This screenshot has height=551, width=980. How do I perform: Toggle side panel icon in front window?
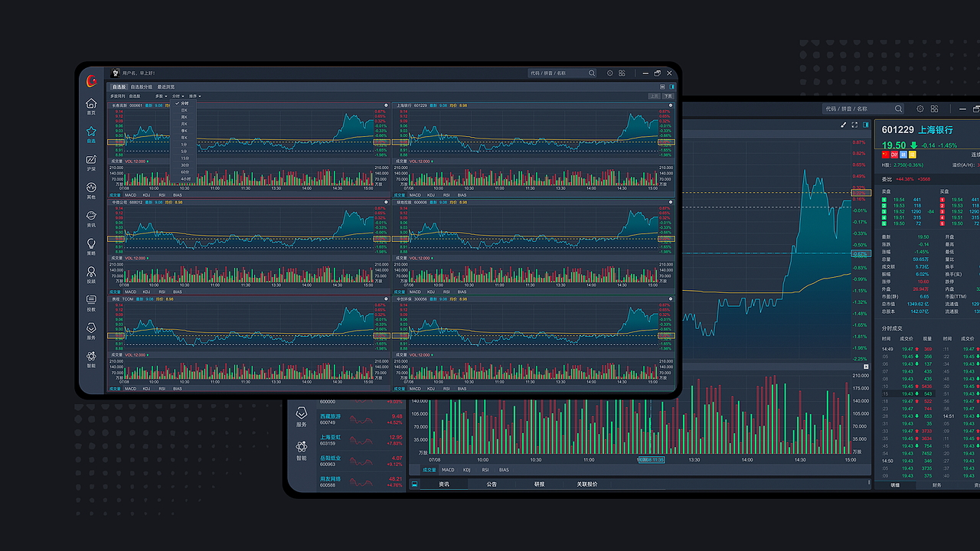pyautogui.click(x=672, y=87)
